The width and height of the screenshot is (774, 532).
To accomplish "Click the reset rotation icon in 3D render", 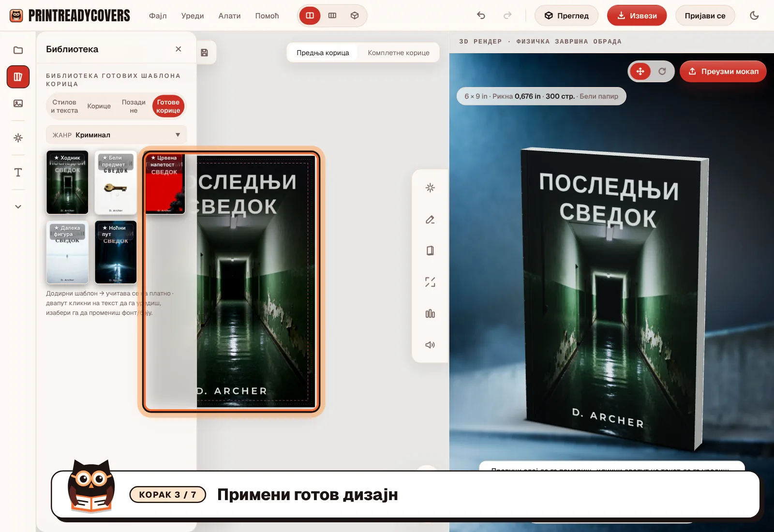I will (662, 72).
